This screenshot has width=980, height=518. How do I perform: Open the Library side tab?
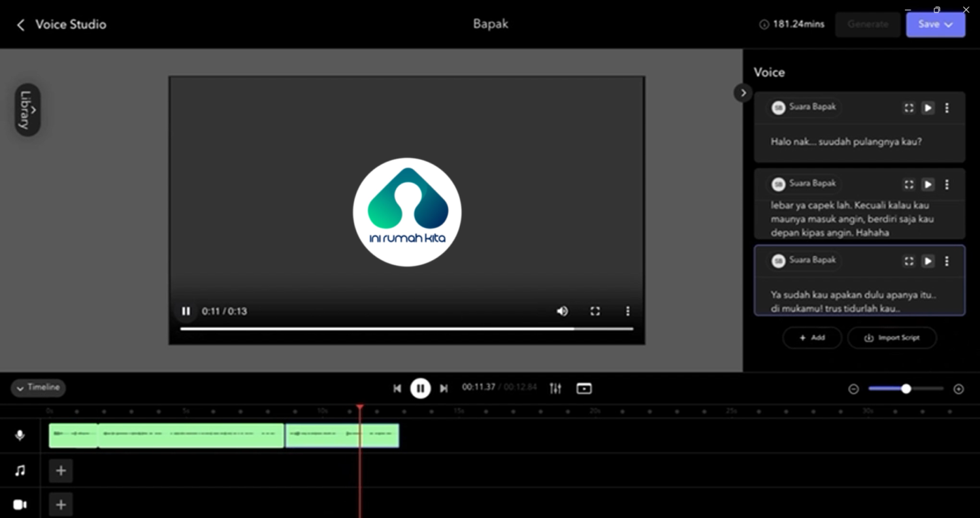tap(27, 110)
